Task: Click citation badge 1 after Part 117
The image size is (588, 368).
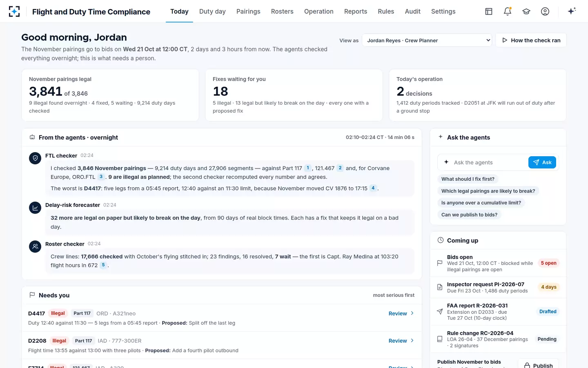Action: point(308,168)
